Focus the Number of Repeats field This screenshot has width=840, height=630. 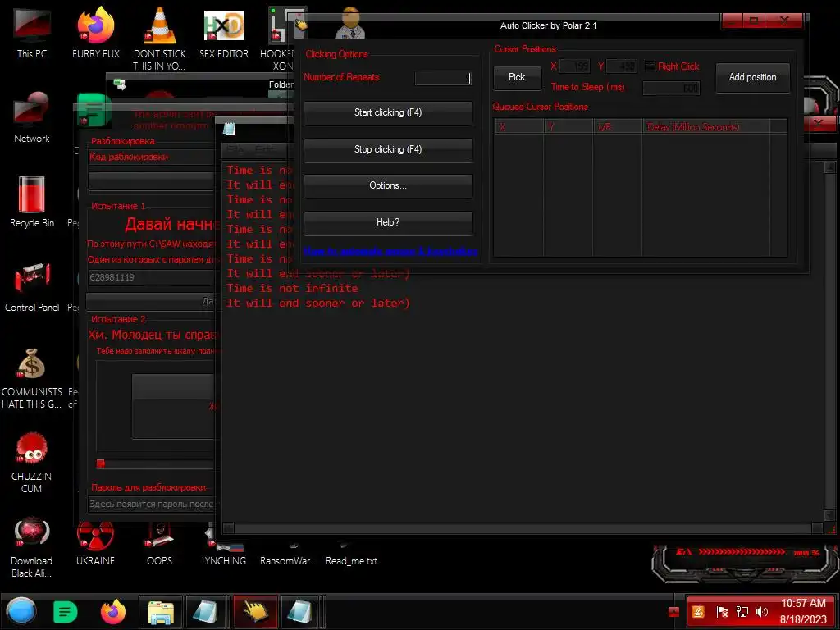(444, 78)
